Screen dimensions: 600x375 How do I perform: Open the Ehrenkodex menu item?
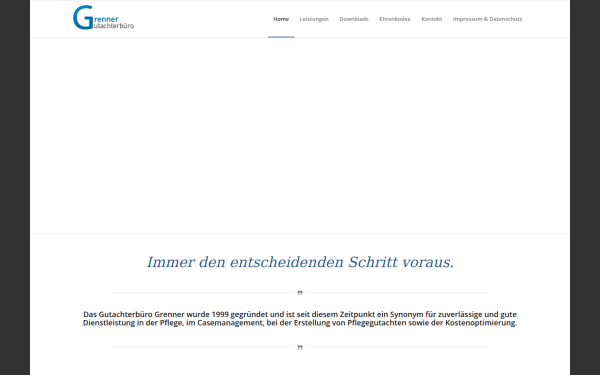pos(395,19)
